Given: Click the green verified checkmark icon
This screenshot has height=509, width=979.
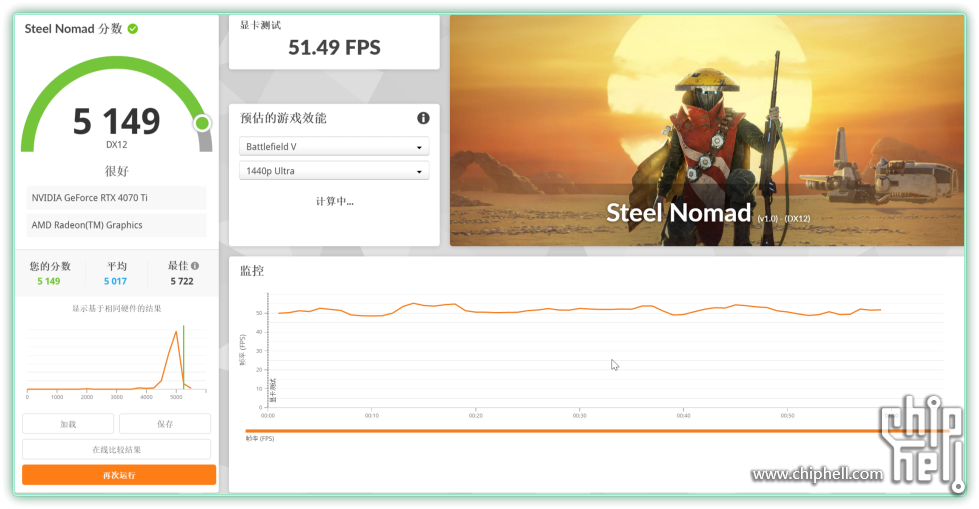Looking at the screenshot, I should 133,29.
